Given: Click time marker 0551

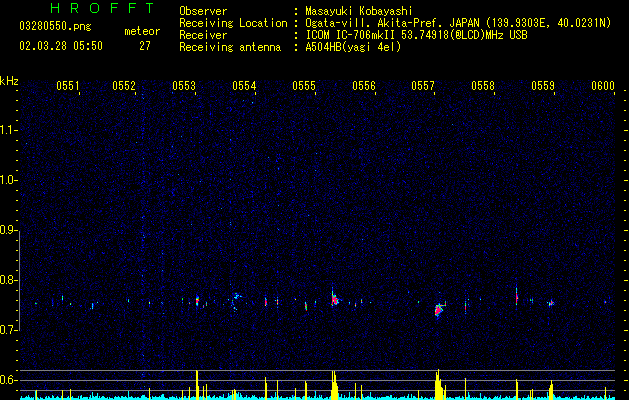Looking at the screenshot, I should pyautogui.click(x=67, y=86).
